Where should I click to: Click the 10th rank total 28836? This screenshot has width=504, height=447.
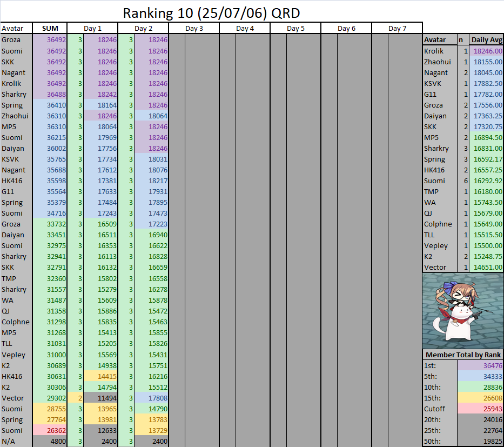click(481, 387)
